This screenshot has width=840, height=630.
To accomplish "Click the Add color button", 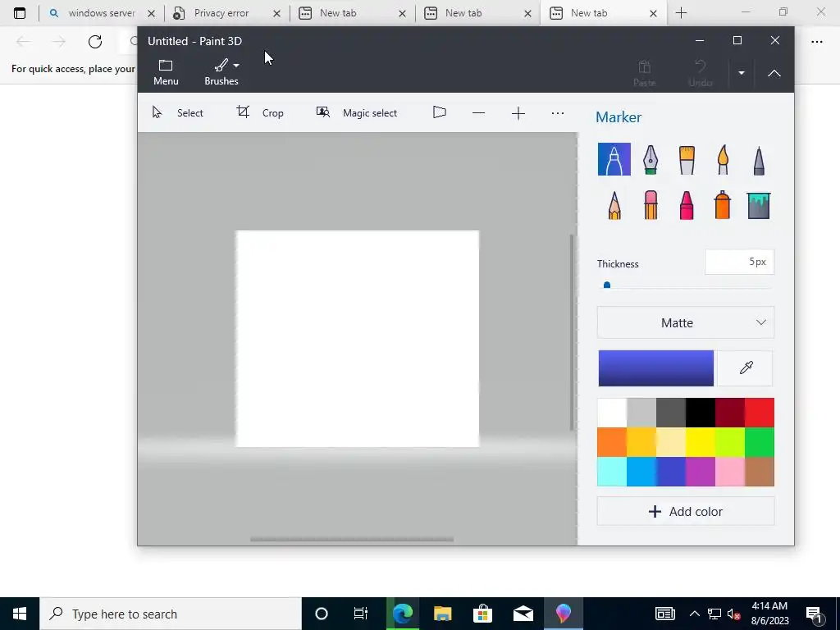I will coord(686,512).
